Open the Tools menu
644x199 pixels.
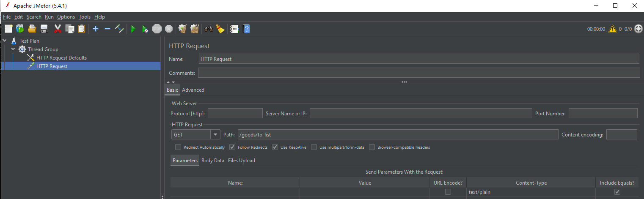[x=85, y=17]
